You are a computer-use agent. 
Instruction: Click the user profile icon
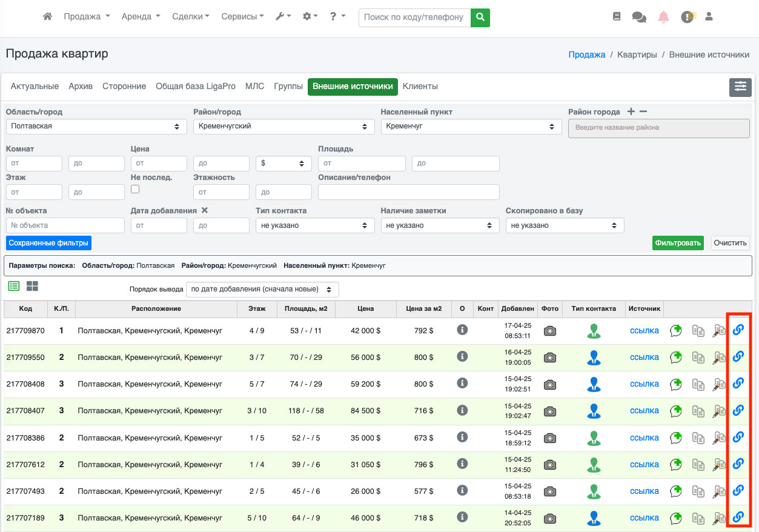[x=709, y=17]
